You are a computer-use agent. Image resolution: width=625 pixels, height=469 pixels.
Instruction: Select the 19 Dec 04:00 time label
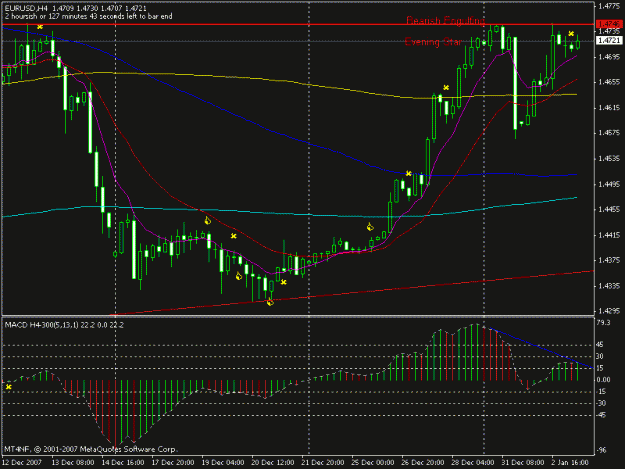pyautogui.click(x=223, y=462)
